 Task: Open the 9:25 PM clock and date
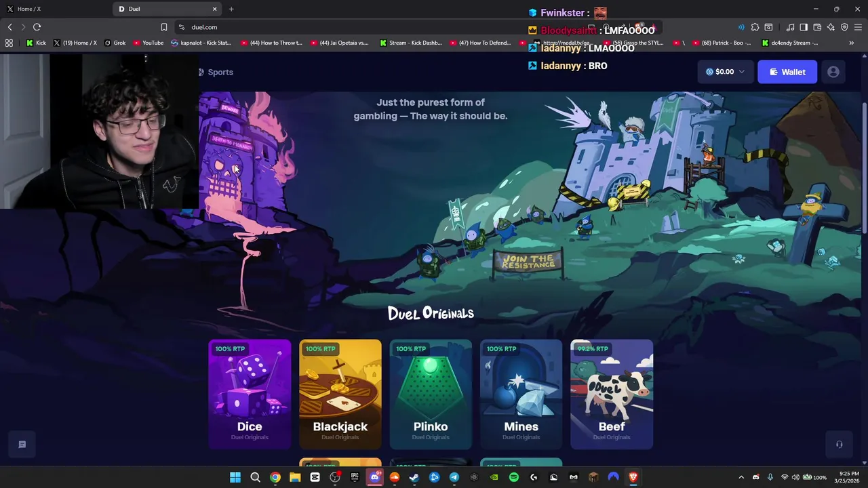pos(849,477)
